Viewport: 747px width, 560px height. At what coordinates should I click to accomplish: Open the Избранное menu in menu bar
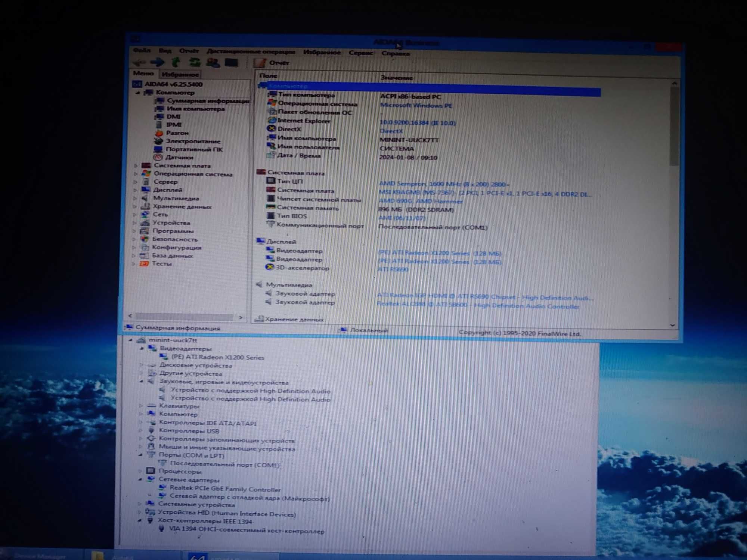322,52
